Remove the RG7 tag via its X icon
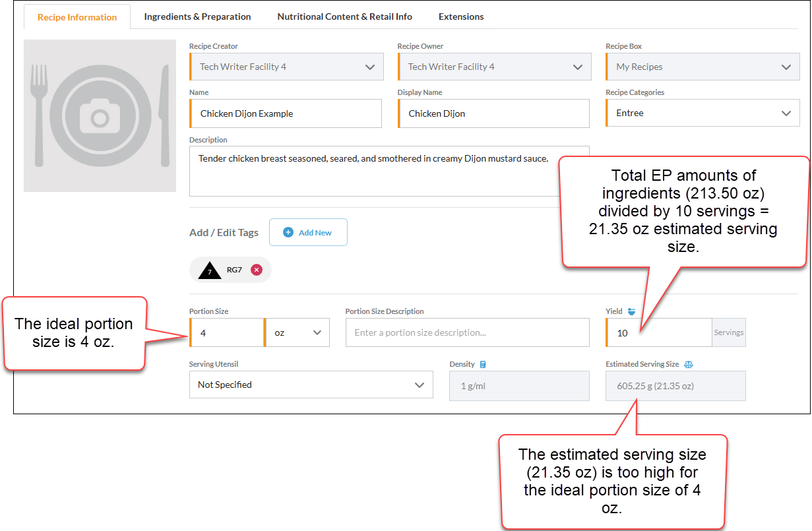The height and width of the screenshot is (531, 812). point(256,269)
